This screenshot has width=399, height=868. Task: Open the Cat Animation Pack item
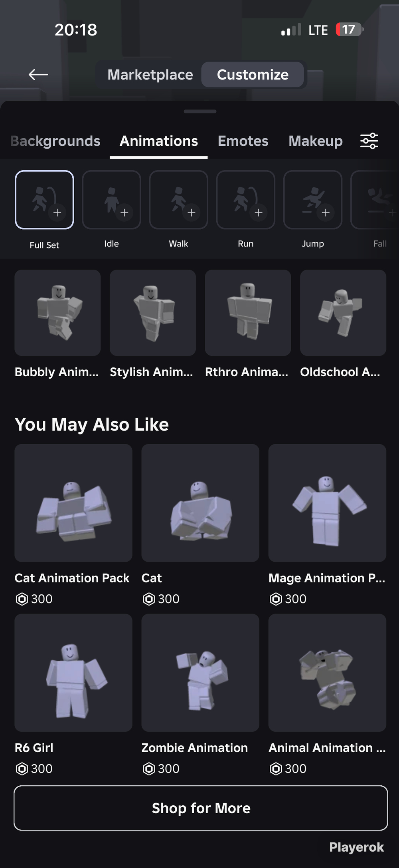[73, 503]
